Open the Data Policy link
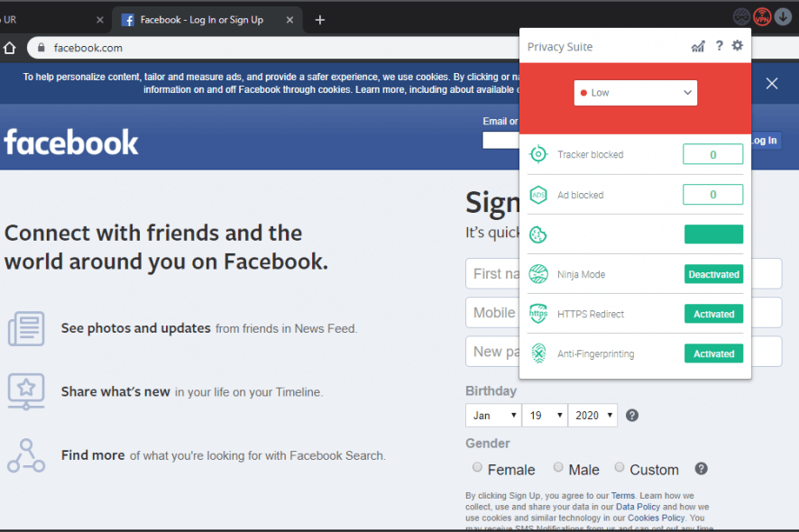The image size is (799, 532). pos(638,507)
